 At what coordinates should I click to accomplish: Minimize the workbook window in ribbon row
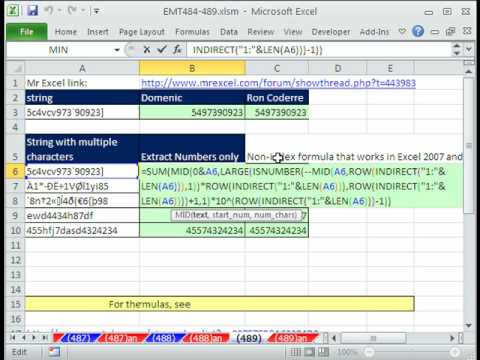pos(435,32)
